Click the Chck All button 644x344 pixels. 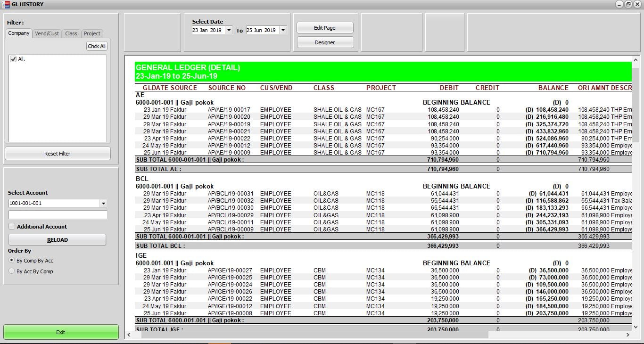[x=97, y=46]
